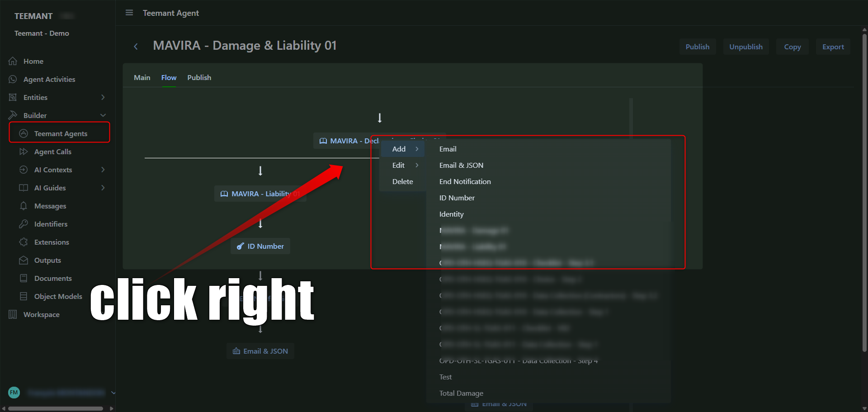Screen dimensions: 868x412
Task: Open Workspace in the sidebar
Action: (x=42, y=314)
